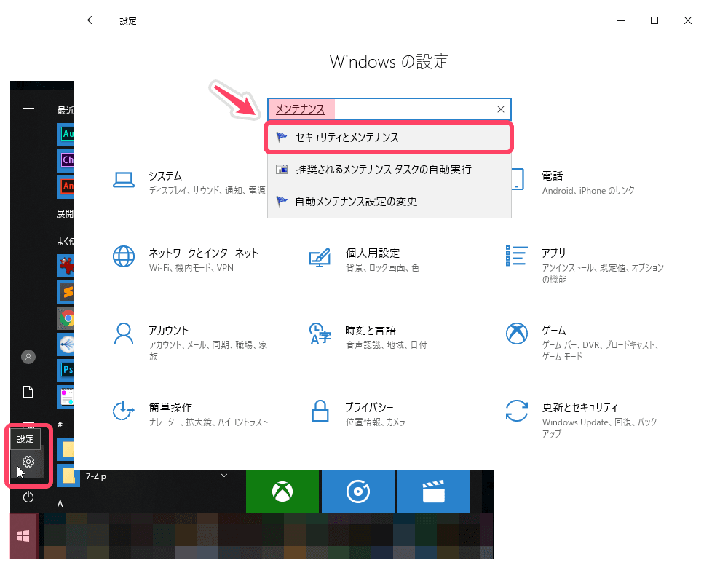Open the Movies & TV clapperboard tile
The width and height of the screenshot is (728, 568).
434,492
